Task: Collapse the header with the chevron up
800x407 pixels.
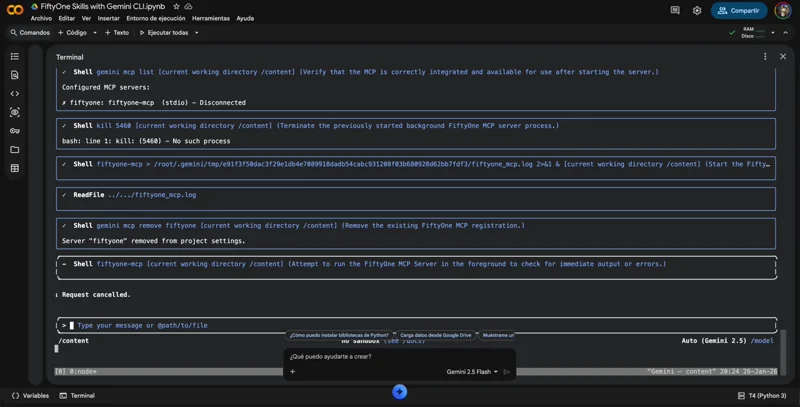Action: [x=785, y=33]
